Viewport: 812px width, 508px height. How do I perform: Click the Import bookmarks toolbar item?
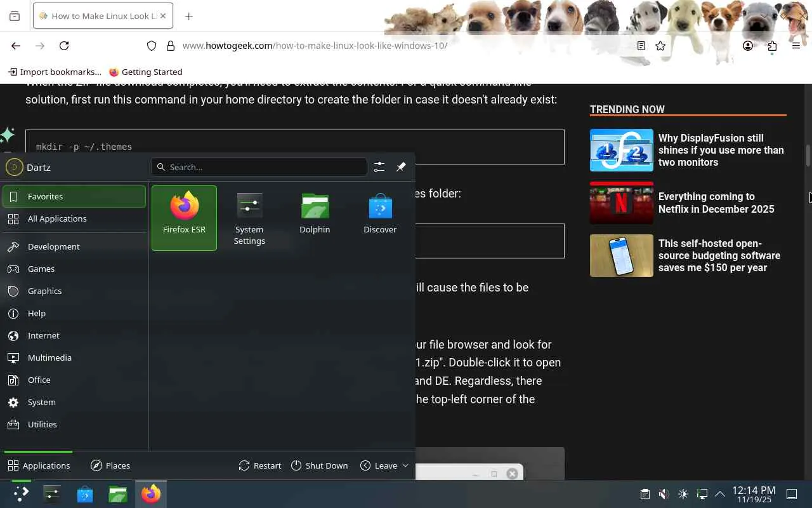(x=55, y=72)
